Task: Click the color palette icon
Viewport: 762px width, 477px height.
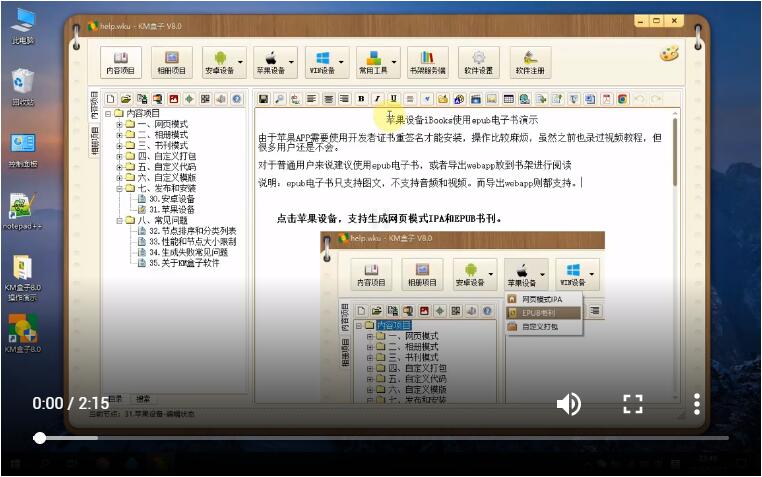Action: (669, 54)
